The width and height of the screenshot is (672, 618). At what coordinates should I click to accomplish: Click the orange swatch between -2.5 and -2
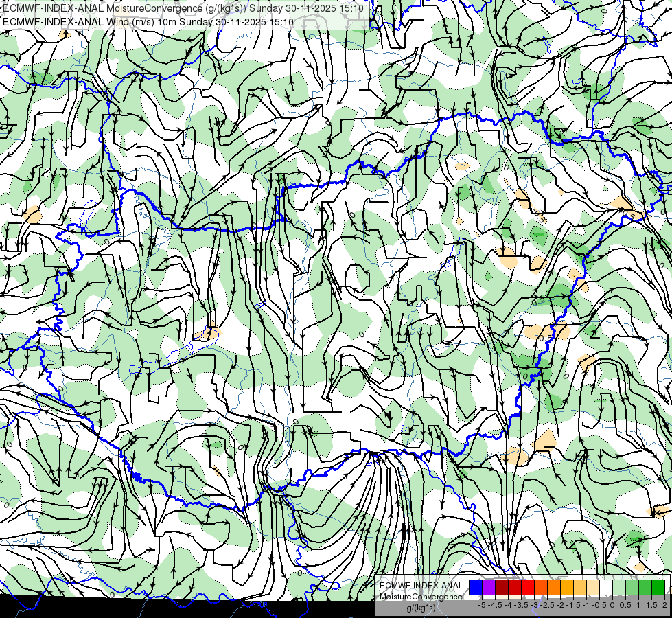tap(554, 588)
